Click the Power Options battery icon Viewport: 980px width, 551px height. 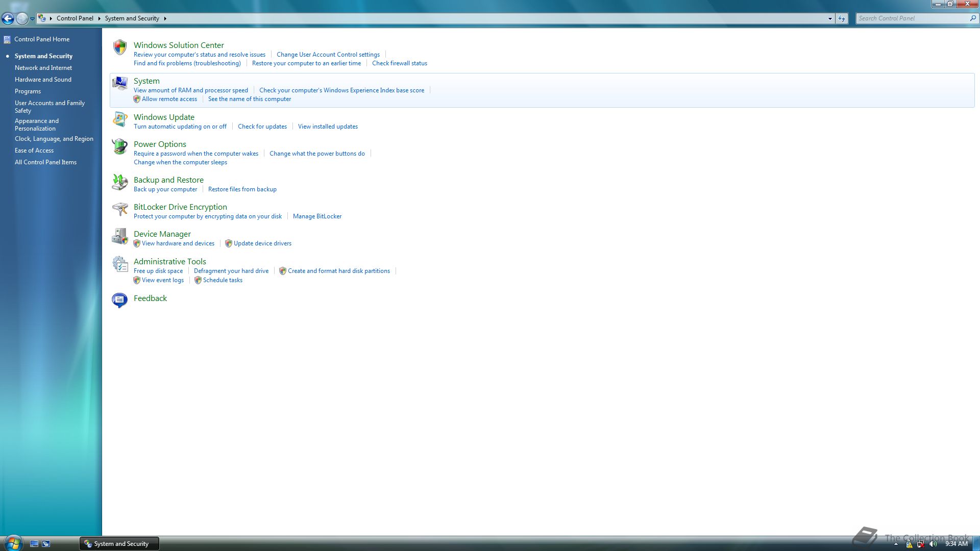click(x=120, y=146)
